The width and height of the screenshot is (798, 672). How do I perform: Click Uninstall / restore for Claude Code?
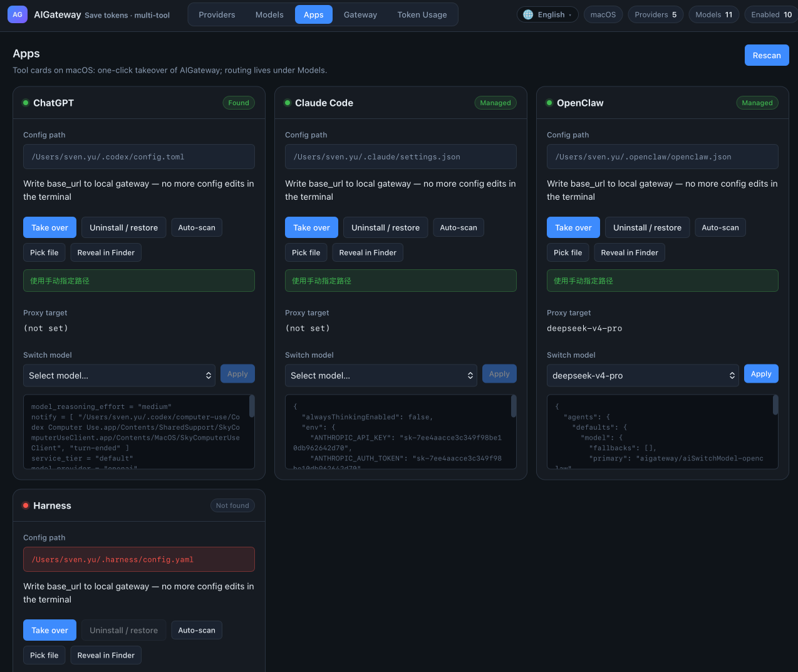386,227
